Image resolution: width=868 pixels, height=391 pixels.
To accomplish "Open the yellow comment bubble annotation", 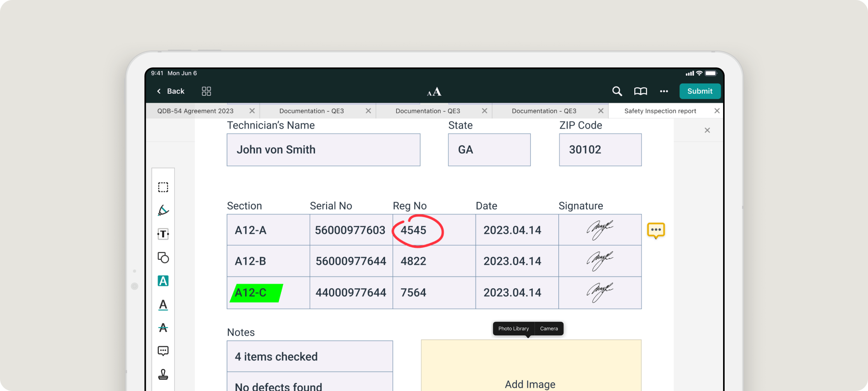I will [656, 230].
